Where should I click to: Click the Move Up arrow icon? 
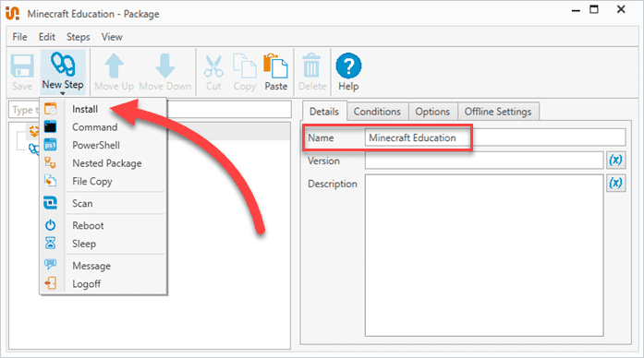(114, 66)
